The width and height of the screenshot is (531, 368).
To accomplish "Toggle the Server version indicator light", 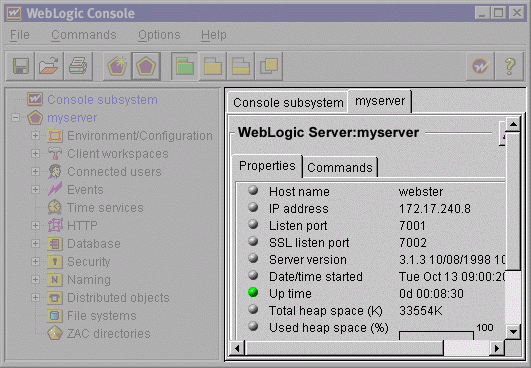I will [253, 258].
